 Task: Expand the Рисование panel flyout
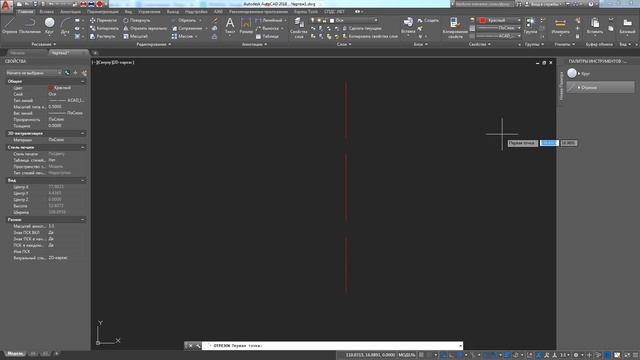(x=44, y=44)
